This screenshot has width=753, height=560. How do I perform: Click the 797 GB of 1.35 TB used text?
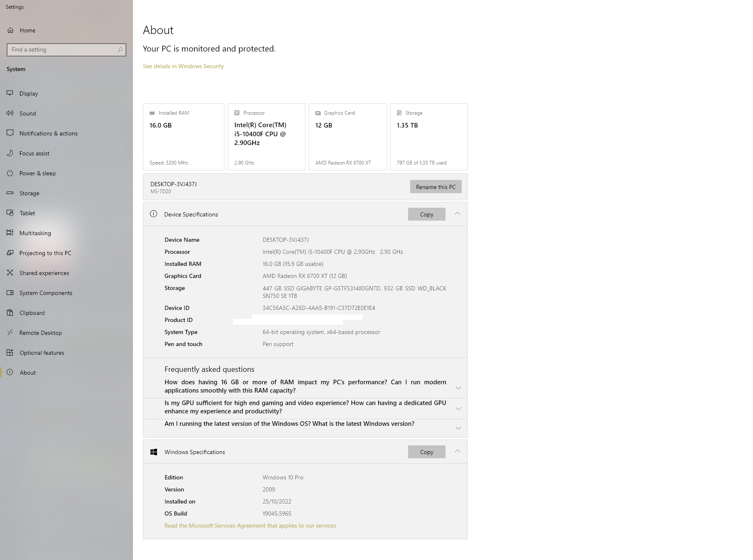click(x=421, y=163)
